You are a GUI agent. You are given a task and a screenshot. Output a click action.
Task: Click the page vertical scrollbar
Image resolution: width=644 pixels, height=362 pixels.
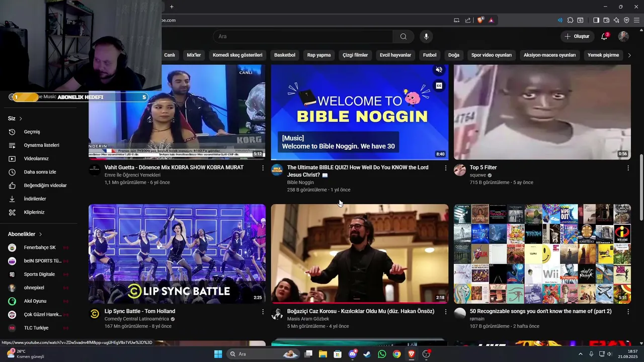641,187
